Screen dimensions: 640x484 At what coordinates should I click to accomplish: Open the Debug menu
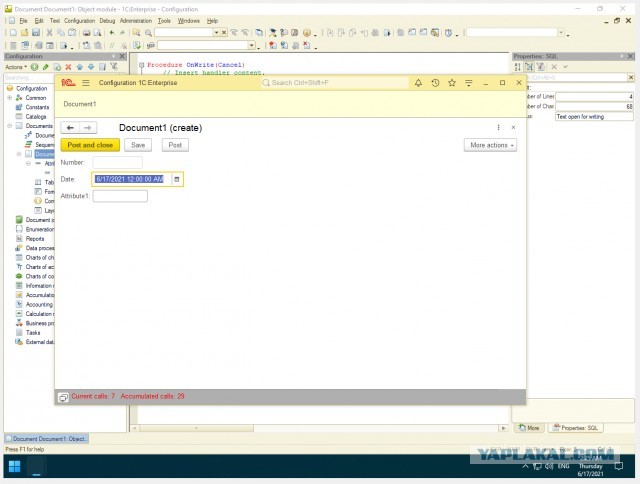107,21
